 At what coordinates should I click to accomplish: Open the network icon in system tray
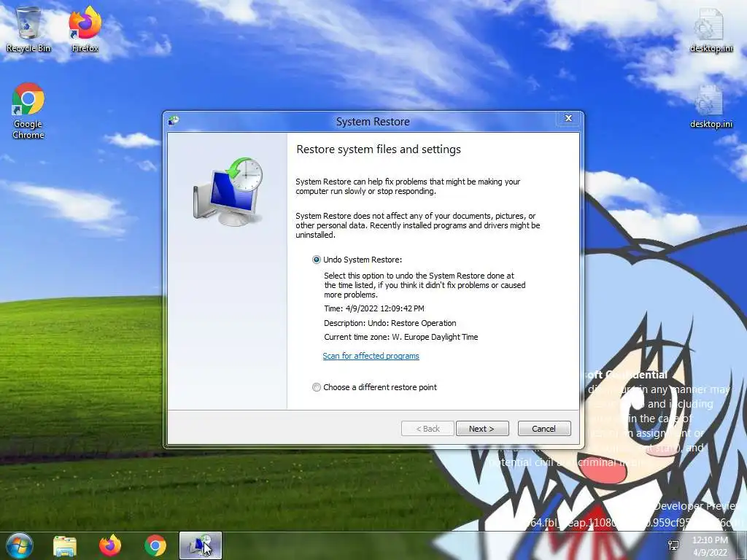(673, 545)
